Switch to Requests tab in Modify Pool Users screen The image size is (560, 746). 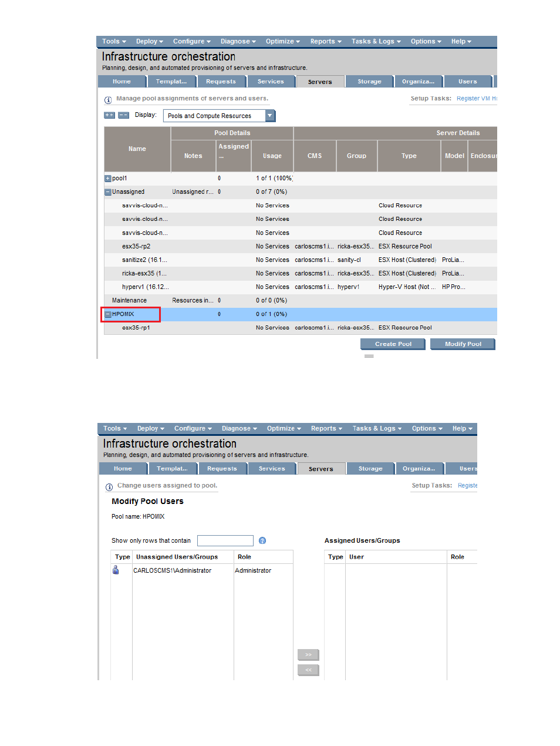(222, 469)
